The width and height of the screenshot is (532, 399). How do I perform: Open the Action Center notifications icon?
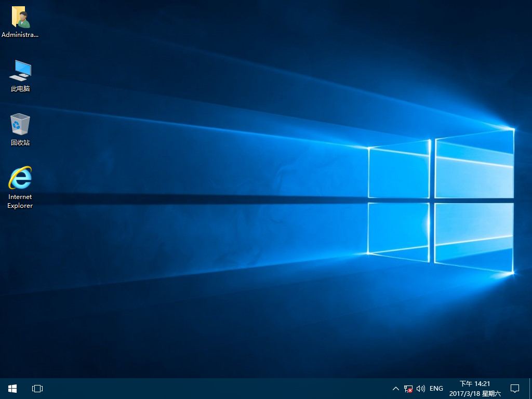(515, 389)
